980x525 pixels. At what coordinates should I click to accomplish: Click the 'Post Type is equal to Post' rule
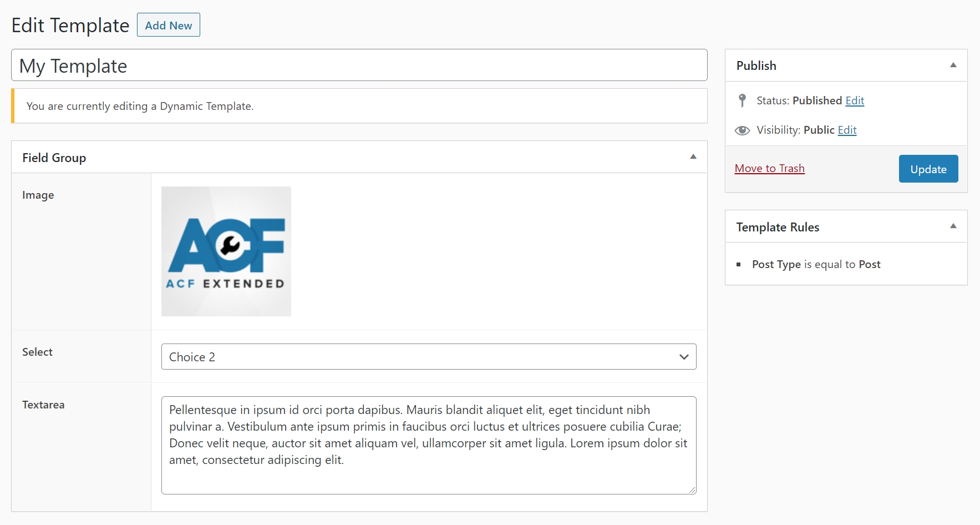pos(816,264)
